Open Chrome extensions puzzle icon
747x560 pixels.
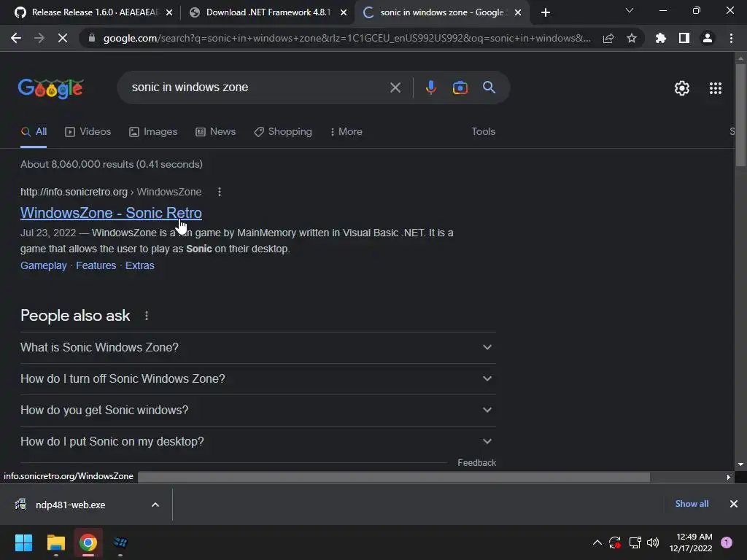coord(661,38)
